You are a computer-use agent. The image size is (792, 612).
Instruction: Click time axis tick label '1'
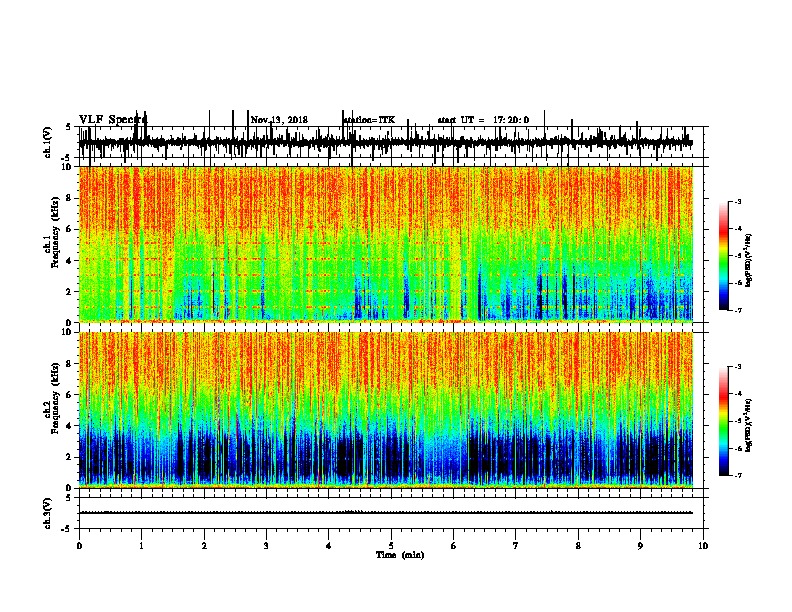[x=141, y=546]
